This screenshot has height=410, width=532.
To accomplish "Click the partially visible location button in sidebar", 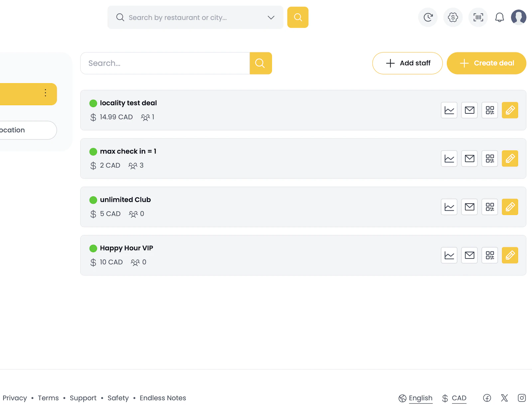I will (28, 130).
